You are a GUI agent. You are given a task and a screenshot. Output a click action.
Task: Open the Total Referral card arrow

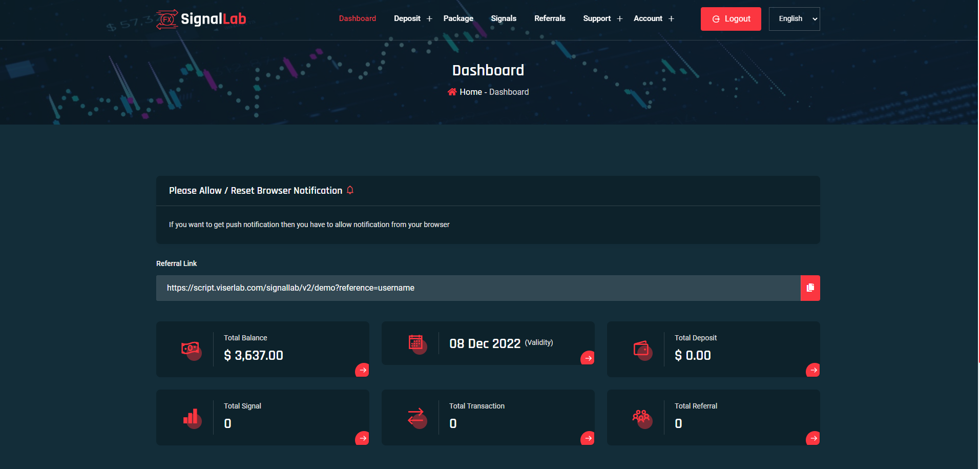[813, 438]
